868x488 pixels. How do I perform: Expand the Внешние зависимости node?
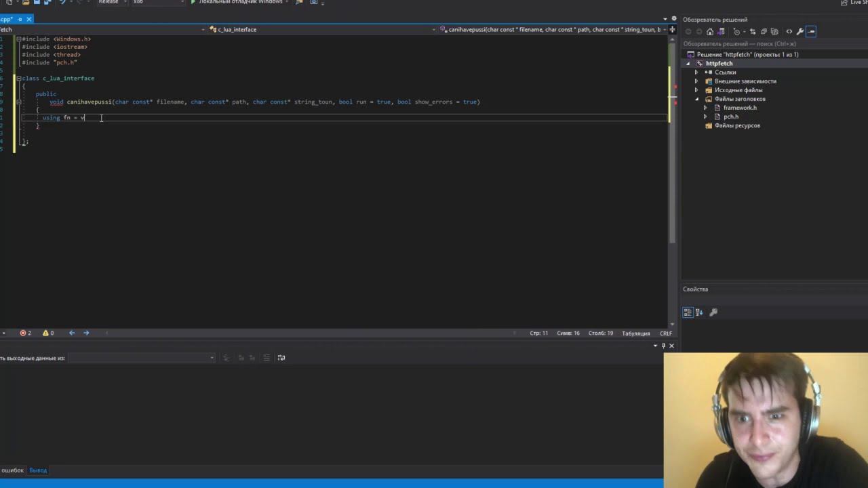pyautogui.click(x=696, y=81)
